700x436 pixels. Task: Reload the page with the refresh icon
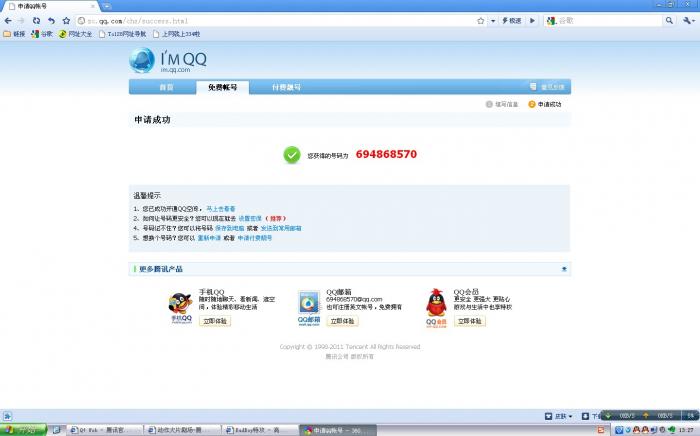(36, 21)
